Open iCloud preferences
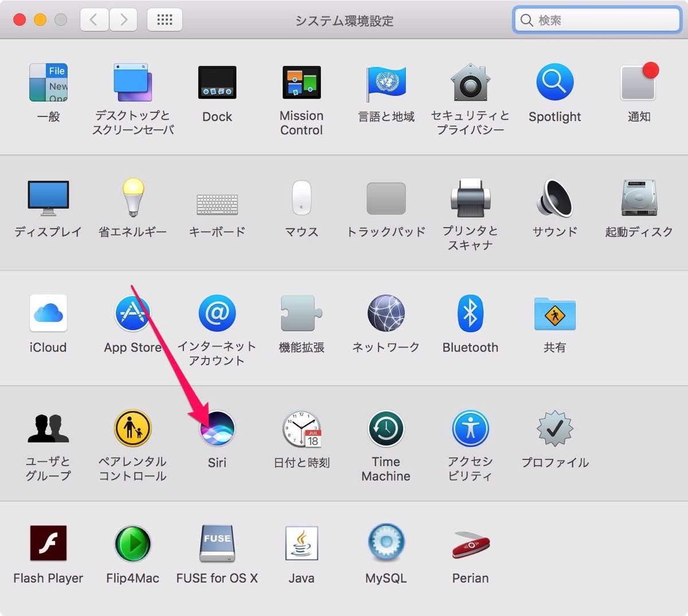688x616 pixels. tap(48, 313)
